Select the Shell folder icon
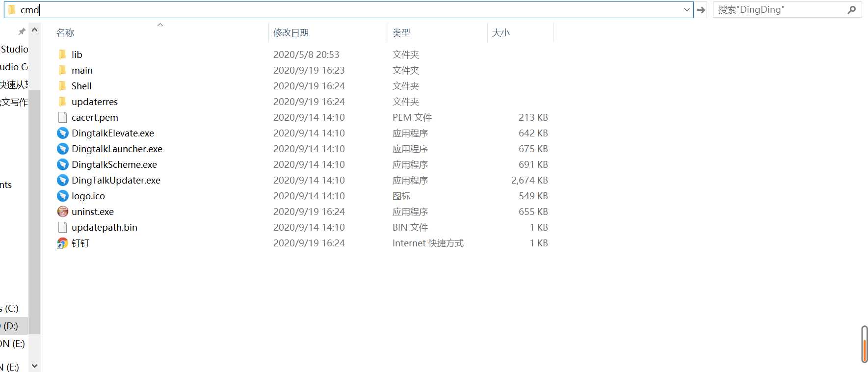The width and height of the screenshot is (868, 372). (x=62, y=86)
